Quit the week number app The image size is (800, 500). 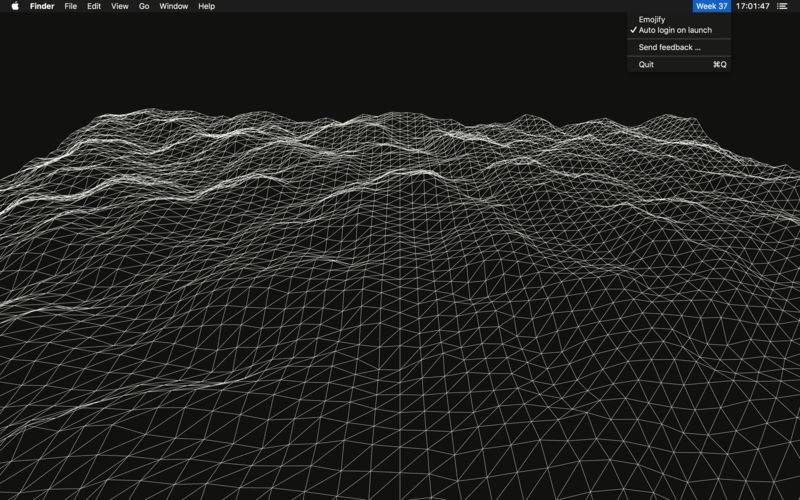679,64
